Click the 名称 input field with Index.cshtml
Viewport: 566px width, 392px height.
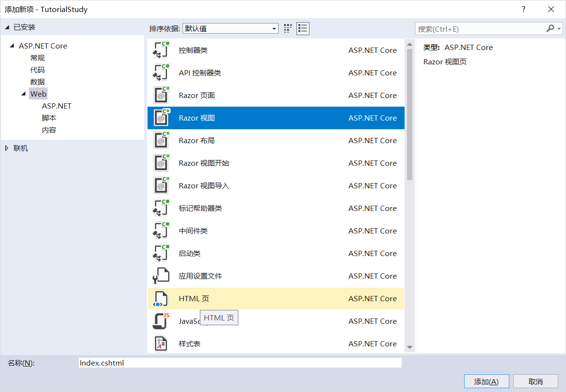pos(240,363)
